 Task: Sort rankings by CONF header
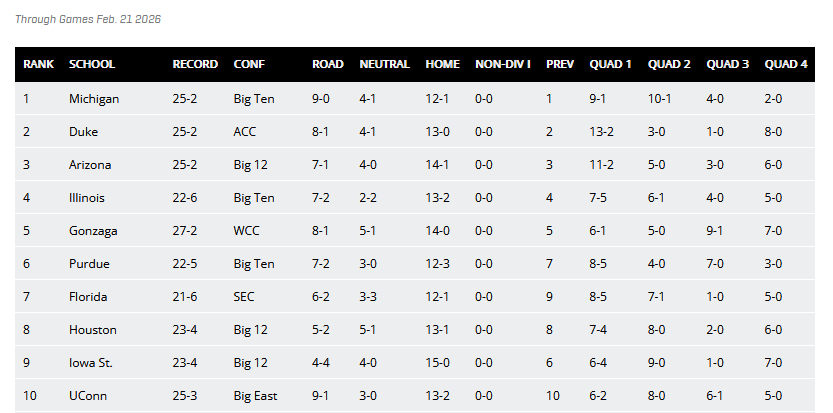[x=249, y=64]
